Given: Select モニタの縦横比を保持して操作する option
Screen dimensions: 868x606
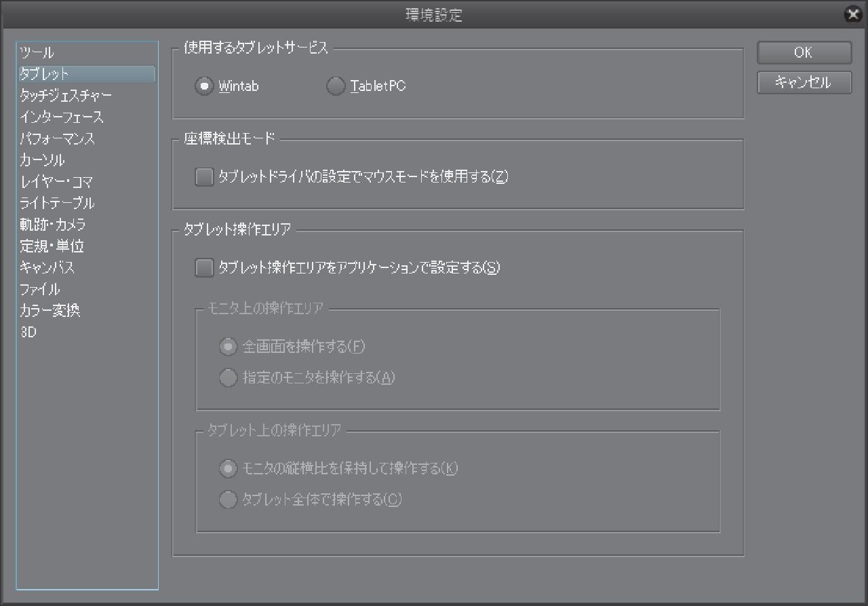Looking at the screenshot, I should [x=229, y=469].
